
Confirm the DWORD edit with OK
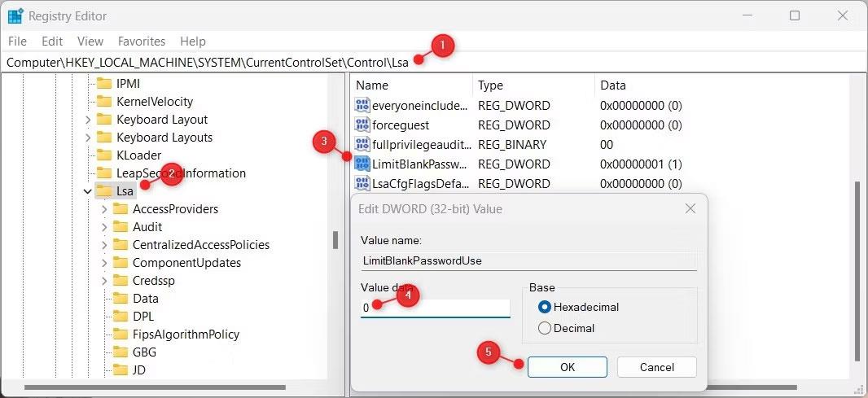click(x=568, y=367)
